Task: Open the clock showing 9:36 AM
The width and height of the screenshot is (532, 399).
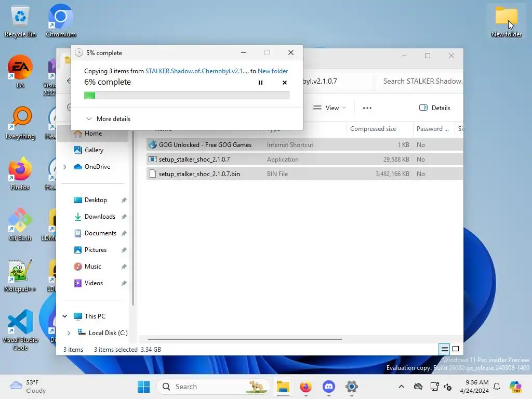Action: point(474,387)
